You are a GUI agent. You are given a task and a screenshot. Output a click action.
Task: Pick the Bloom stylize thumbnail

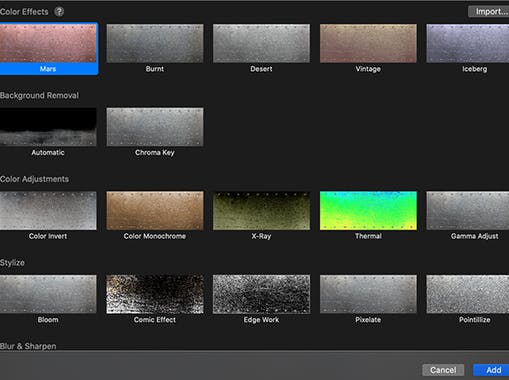click(48, 294)
